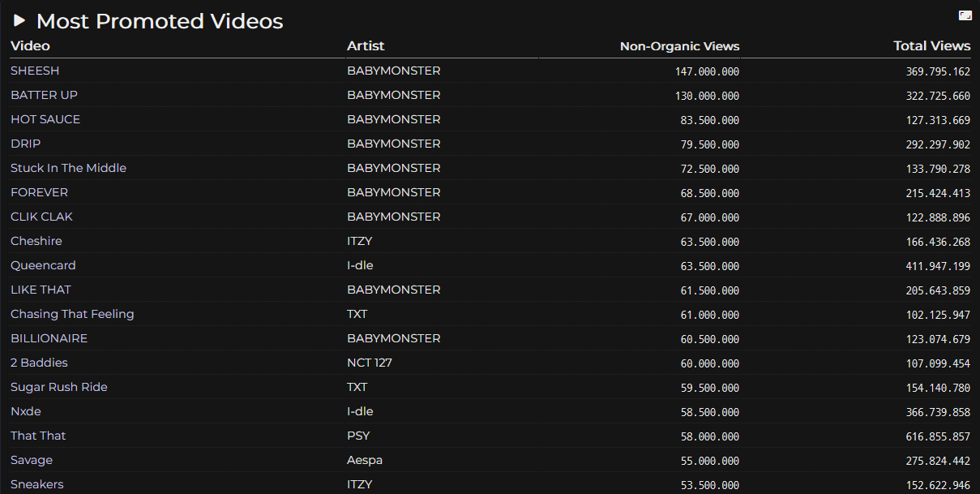Click the NCT 127 artist cell
Screen dimensions: 980x494
370,363
